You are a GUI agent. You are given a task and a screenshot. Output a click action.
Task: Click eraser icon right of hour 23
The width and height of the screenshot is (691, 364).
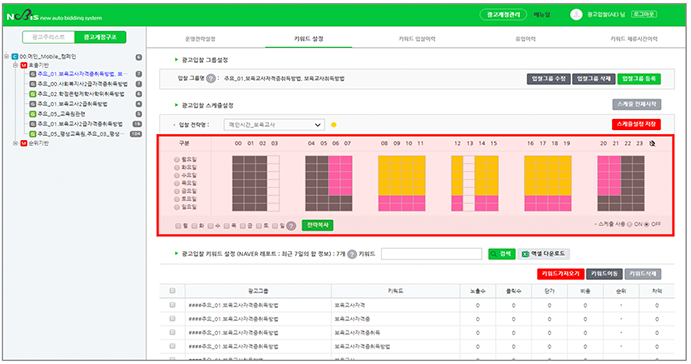point(652,144)
